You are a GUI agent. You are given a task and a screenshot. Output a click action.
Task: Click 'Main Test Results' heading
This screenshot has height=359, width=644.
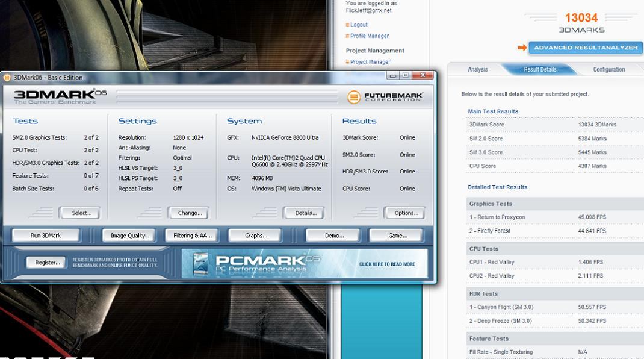pos(493,111)
